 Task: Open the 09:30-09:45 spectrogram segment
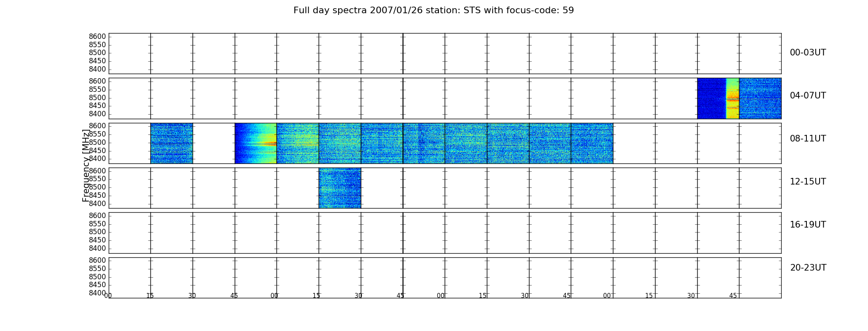pyautogui.click(x=382, y=143)
